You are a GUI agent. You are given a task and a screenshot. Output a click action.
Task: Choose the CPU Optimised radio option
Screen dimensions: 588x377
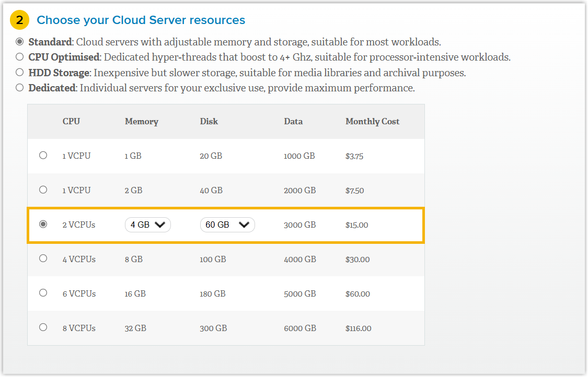point(20,57)
